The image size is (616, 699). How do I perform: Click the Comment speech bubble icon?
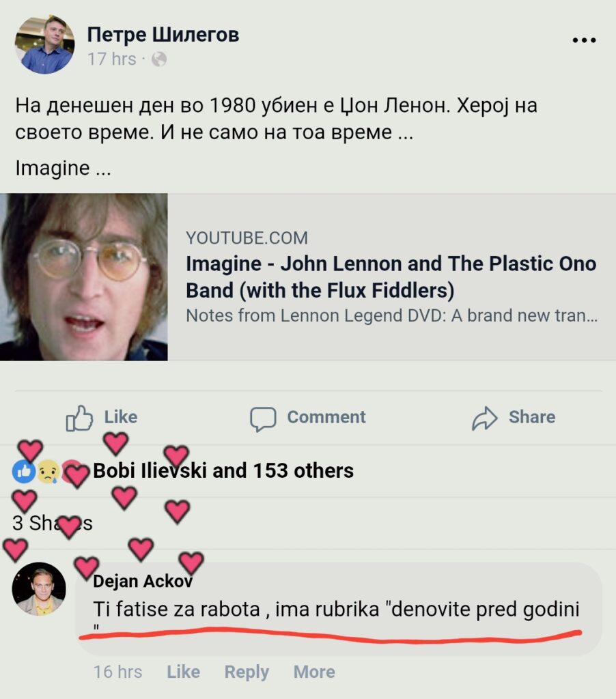263,418
